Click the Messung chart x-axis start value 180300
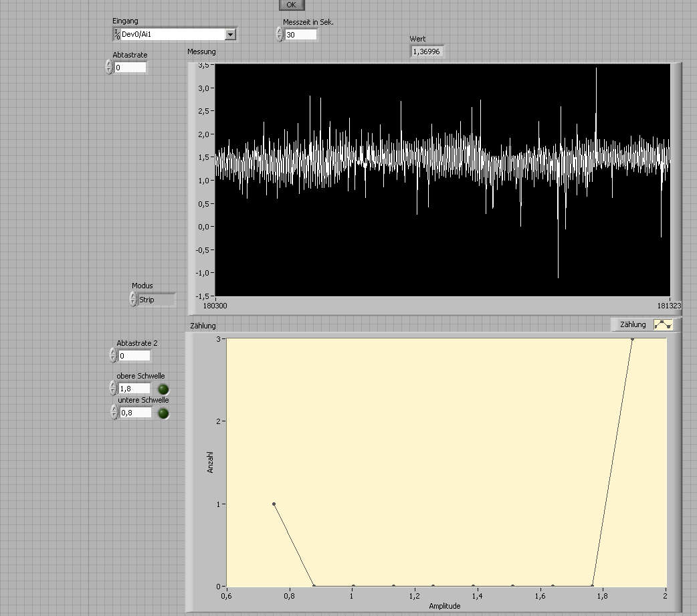This screenshot has width=697, height=616. coord(215,306)
